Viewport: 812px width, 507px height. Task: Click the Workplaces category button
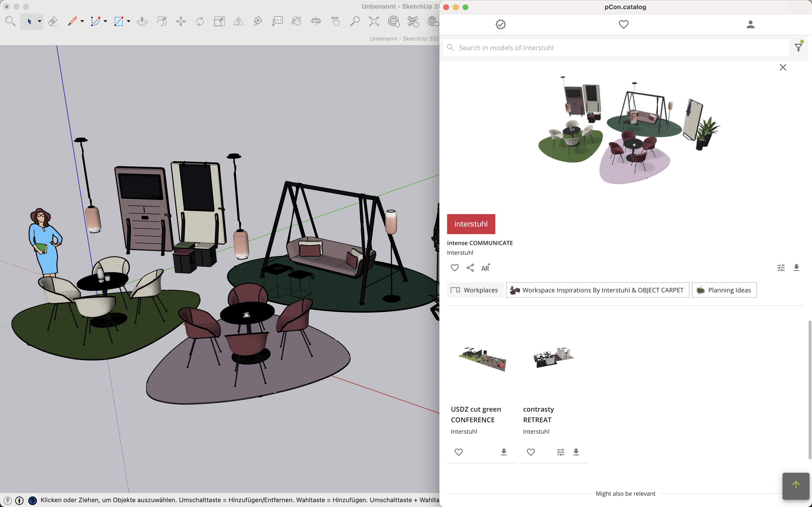tap(474, 290)
